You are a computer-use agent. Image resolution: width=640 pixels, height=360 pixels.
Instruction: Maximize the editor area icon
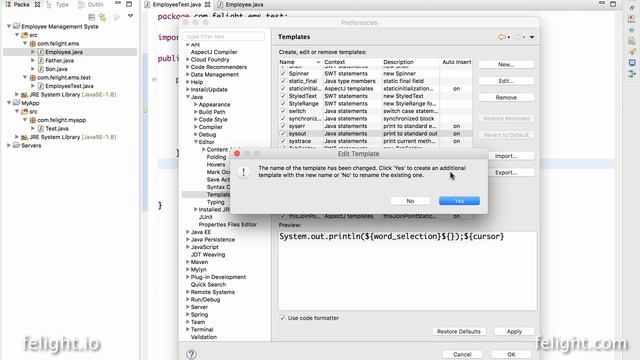click(613, 4)
